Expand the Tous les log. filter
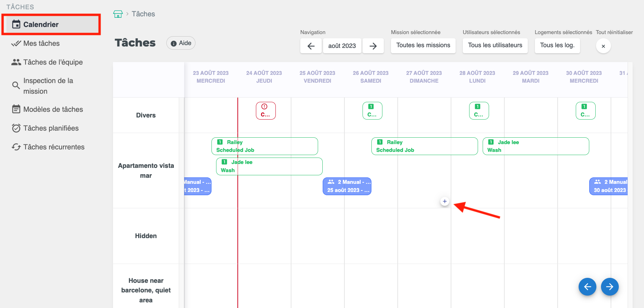The width and height of the screenshot is (644, 308). pos(557,45)
